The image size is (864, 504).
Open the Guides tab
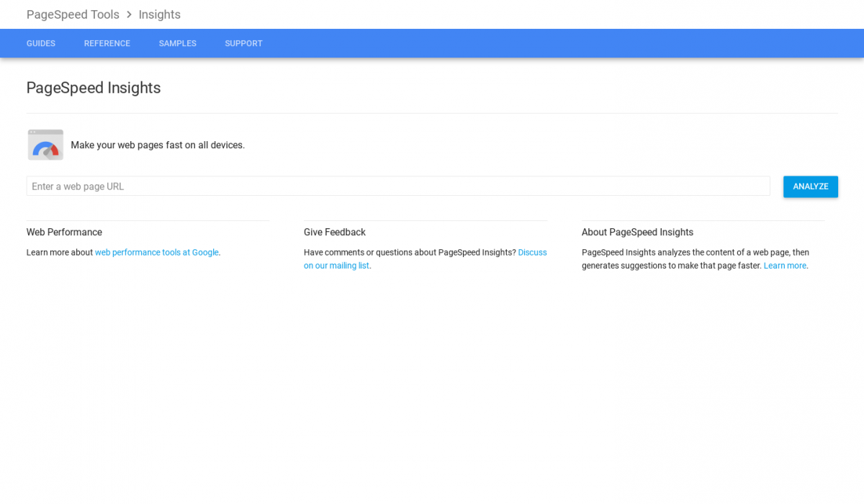pyautogui.click(x=41, y=43)
